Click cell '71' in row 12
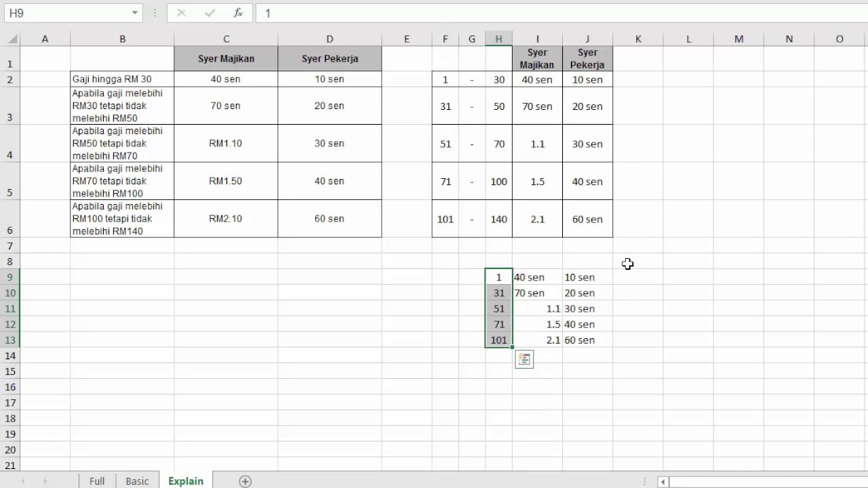Screen dimensions: 868x488 498,324
